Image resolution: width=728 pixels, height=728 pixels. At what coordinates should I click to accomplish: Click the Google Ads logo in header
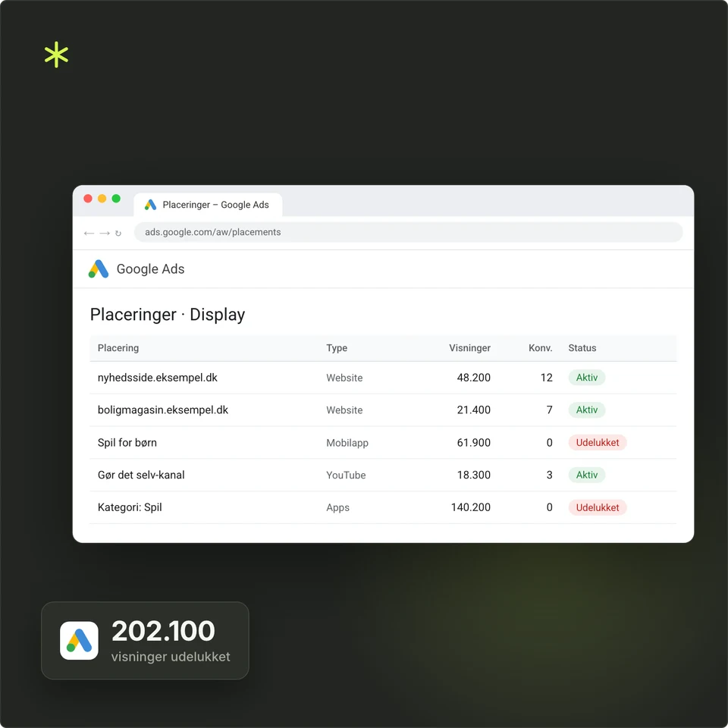pos(99,268)
